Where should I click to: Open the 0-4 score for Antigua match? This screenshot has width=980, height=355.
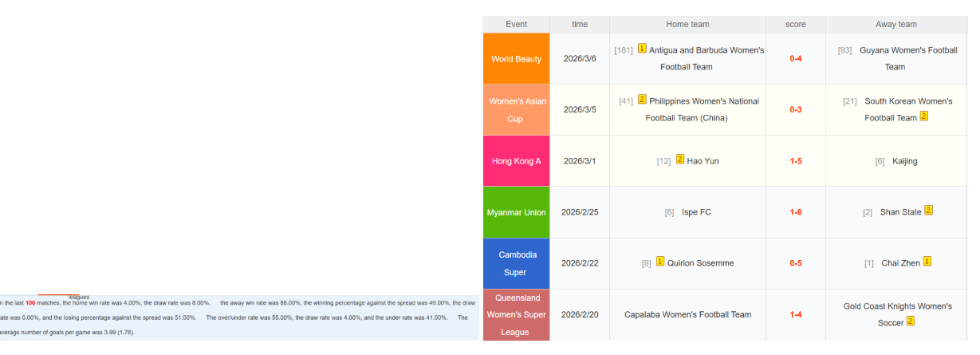(x=795, y=58)
